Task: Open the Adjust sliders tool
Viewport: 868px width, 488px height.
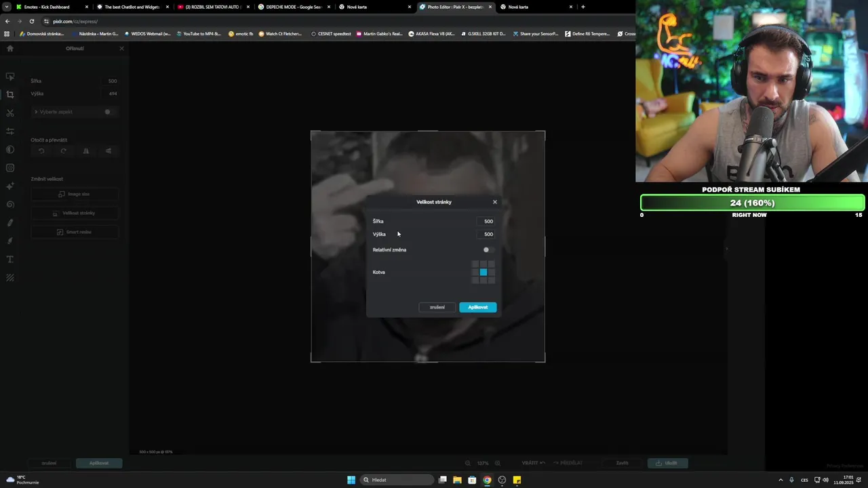Action: [9, 131]
